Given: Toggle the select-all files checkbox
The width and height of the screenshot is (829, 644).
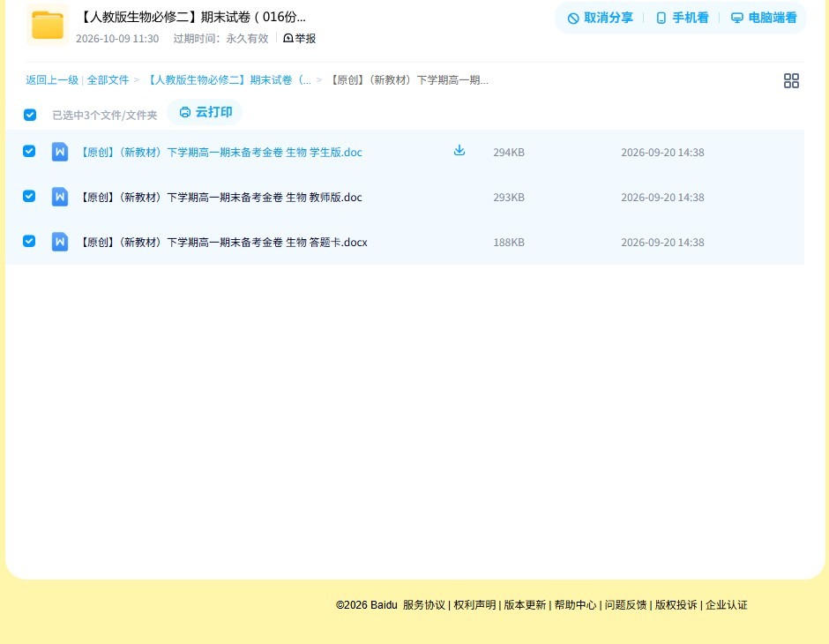Looking at the screenshot, I should tap(30, 115).
